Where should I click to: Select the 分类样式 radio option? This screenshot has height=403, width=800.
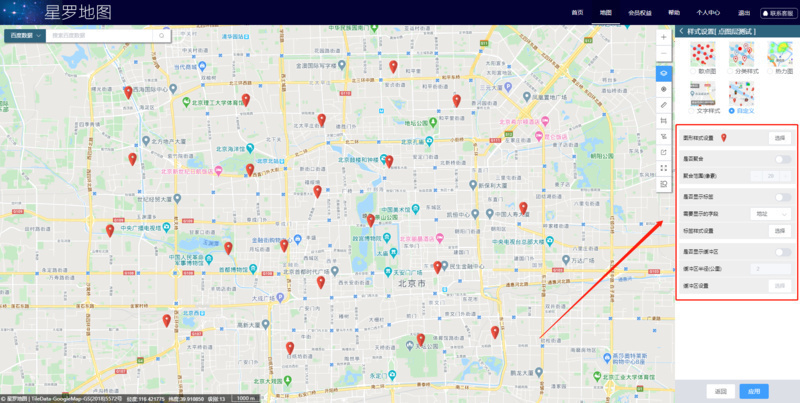[x=732, y=71]
